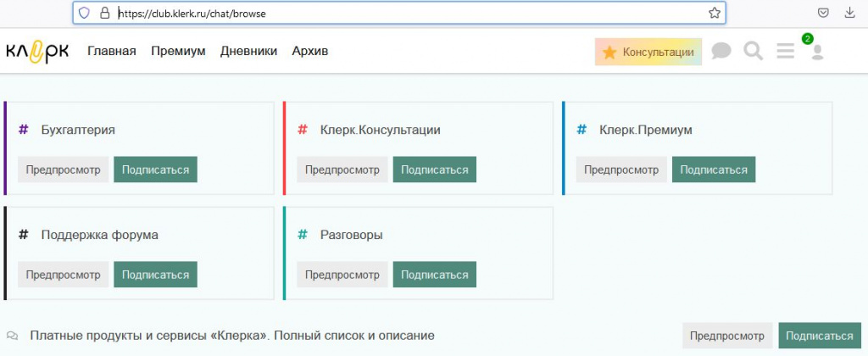Open the Премиум navigation item
This screenshot has width=868, height=356.
[x=178, y=52]
